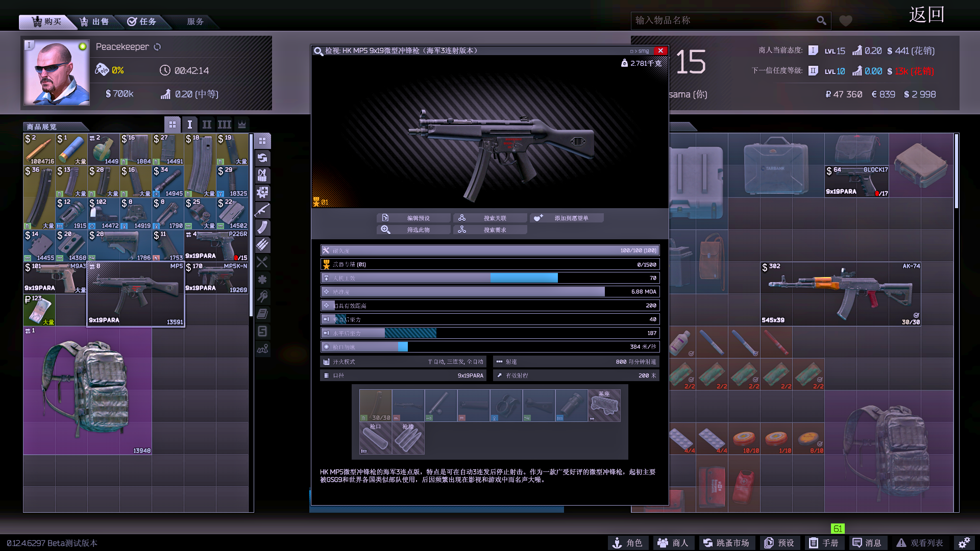Select the backpack item with stock 13948

click(x=88, y=391)
